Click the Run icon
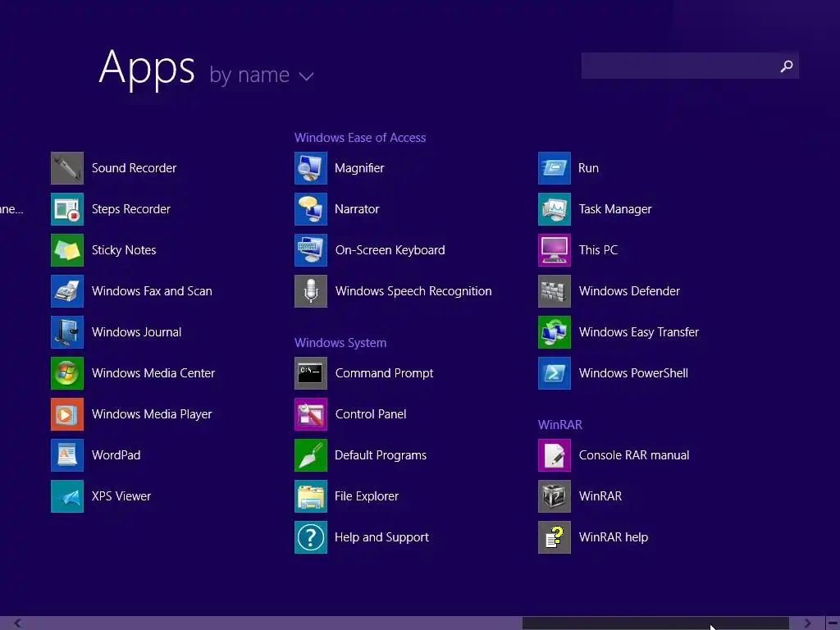This screenshot has height=630, width=840. point(555,168)
